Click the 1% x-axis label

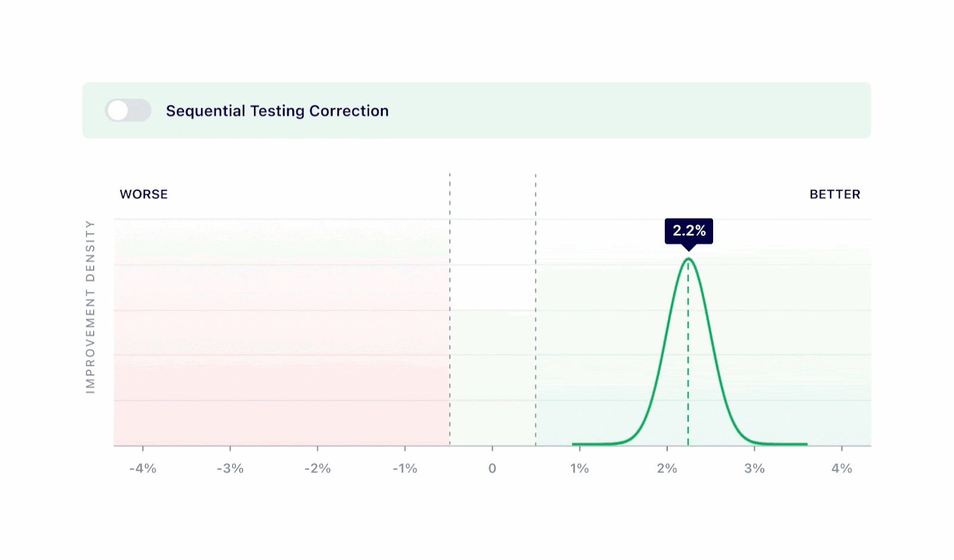[580, 469]
